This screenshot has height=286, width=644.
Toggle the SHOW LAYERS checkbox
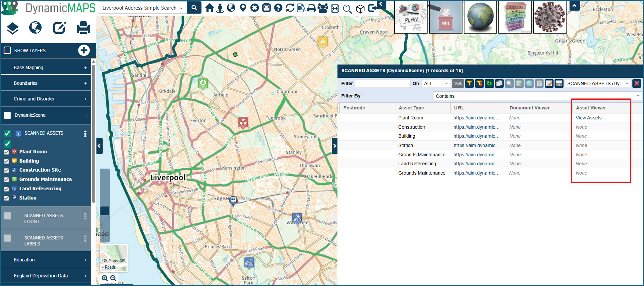pyautogui.click(x=7, y=50)
